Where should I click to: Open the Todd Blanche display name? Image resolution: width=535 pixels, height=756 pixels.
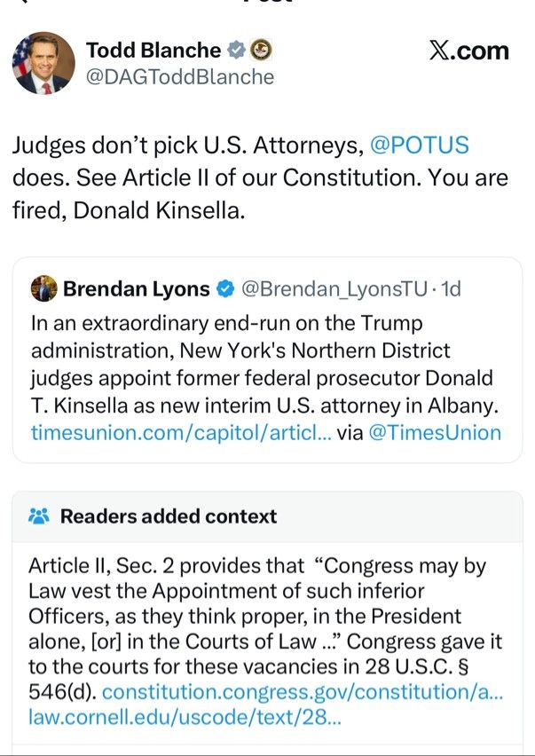coord(153,50)
